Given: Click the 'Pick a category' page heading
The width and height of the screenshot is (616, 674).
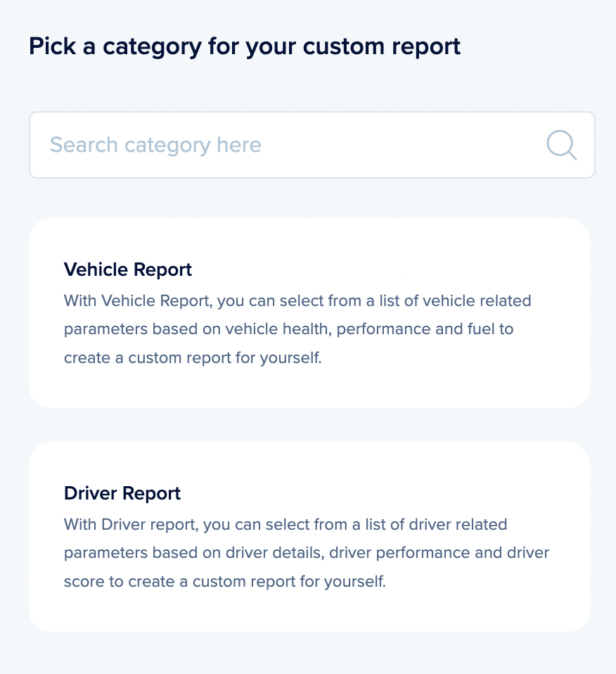Looking at the screenshot, I should pyautogui.click(x=245, y=46).
